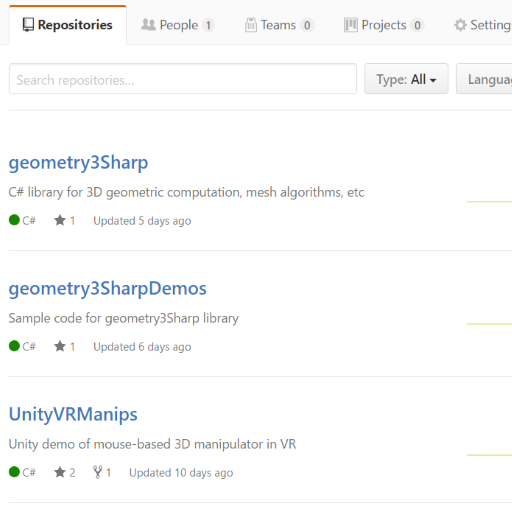Click the board icon in Projects tab

(351, 25)
